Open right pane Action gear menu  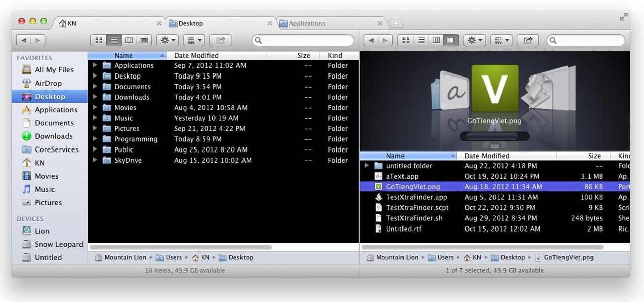pos(474,40)
